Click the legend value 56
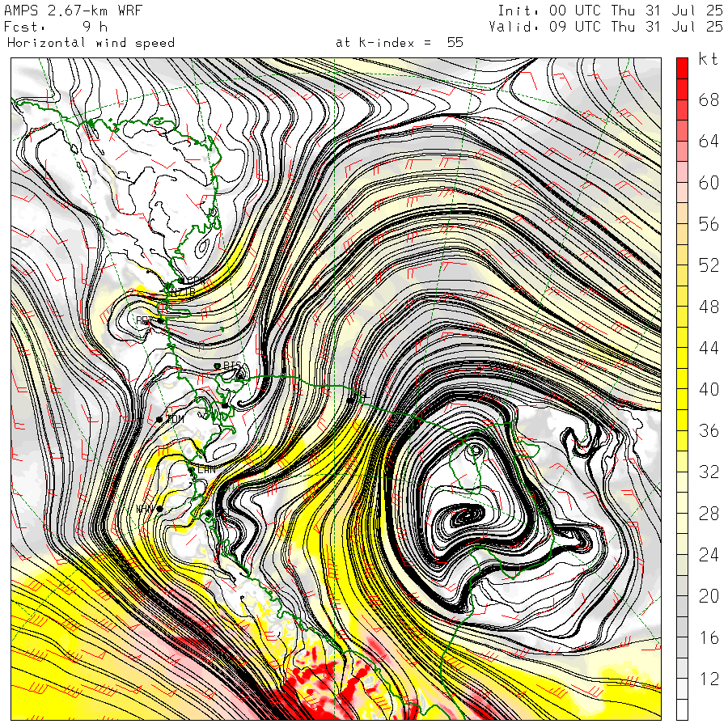The width and height of the screenshot is (728, 728). pyautogui.click(x=709, y=224)
